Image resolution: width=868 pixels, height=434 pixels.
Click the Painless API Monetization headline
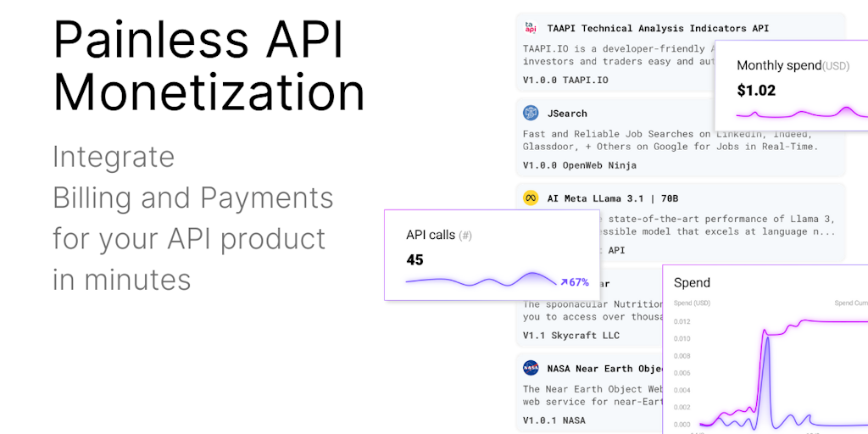pyautogui.click(x=209, y=65)
